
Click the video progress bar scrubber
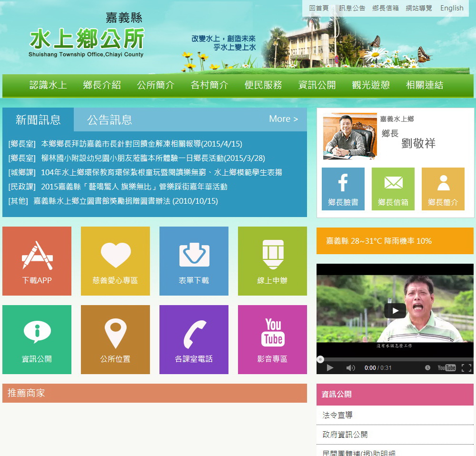[320, 359]
